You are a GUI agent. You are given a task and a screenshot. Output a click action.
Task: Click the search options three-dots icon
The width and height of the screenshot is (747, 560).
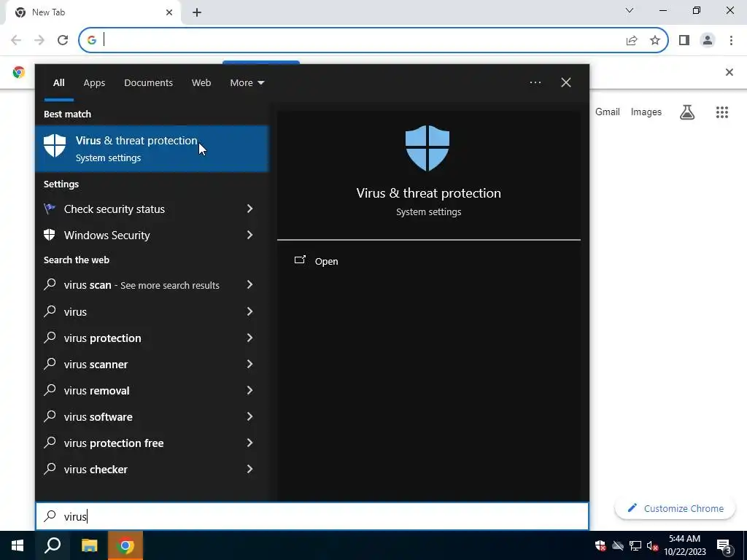click(x=535, y=82)
